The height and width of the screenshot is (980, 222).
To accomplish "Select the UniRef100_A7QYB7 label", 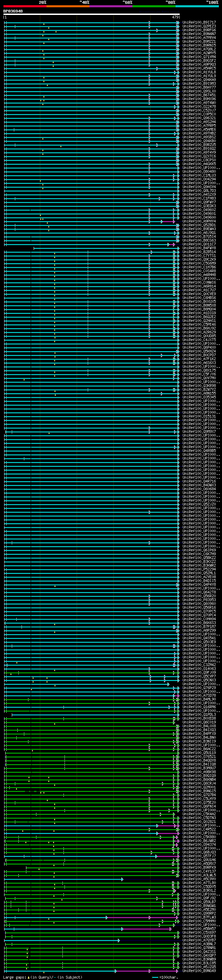I will tap(199, 940).
